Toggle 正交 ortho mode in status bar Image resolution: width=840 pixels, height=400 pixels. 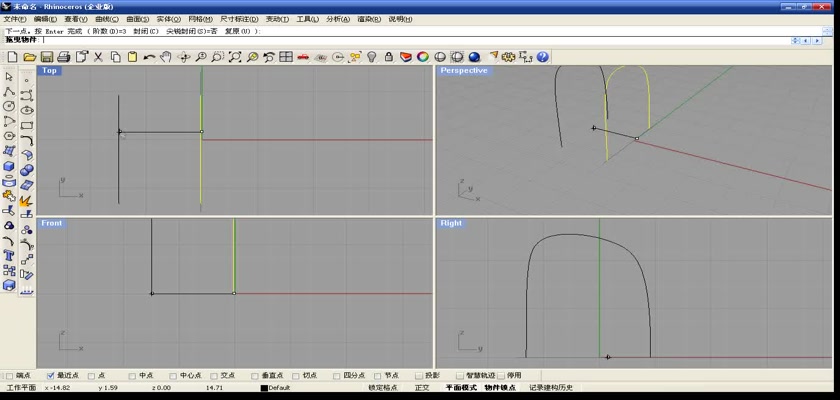(x=422, y=388)
